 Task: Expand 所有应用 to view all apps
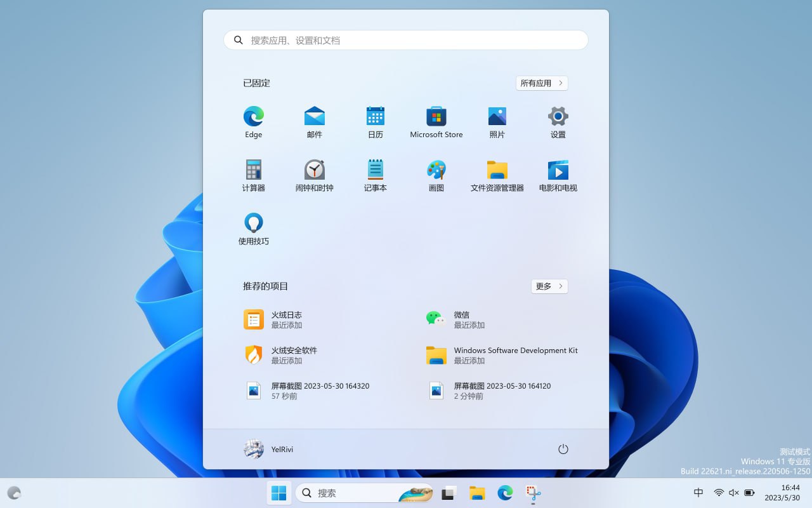[x=542, y=83]
